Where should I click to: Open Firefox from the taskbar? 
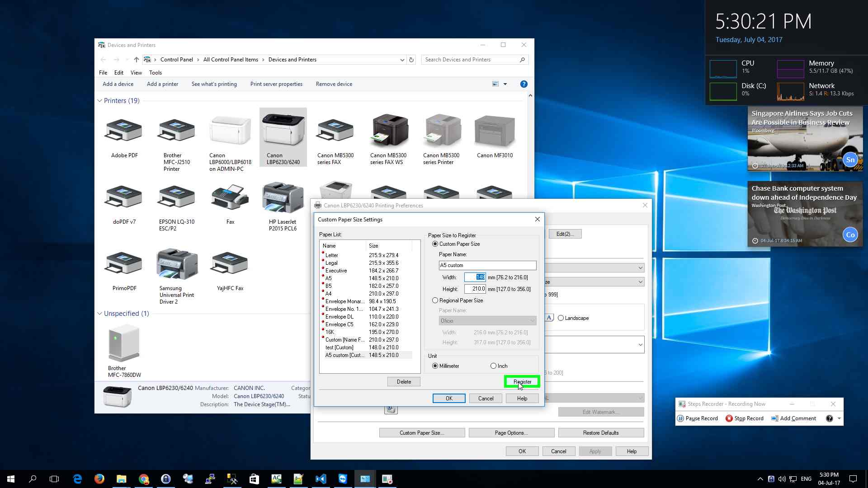(x=99, y=479)
